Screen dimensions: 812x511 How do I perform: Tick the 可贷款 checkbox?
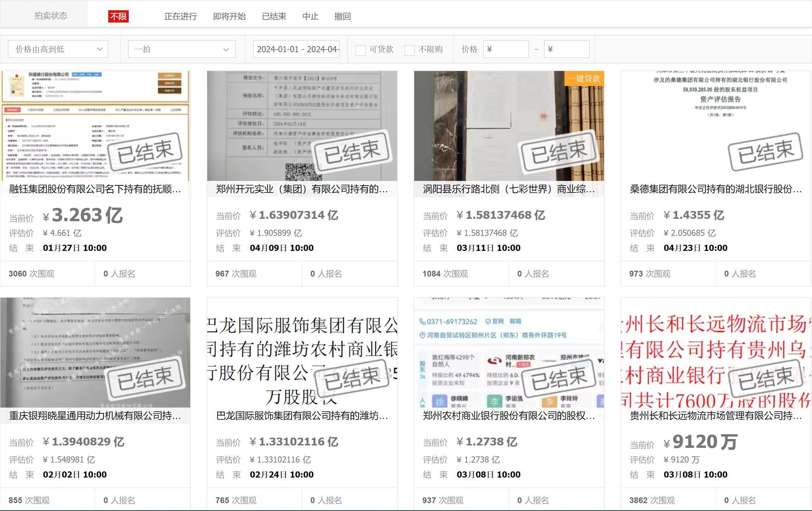pos(361,50)
